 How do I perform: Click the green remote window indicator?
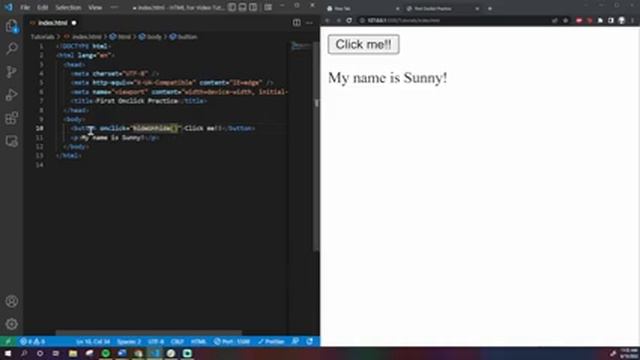click(7, 341)
